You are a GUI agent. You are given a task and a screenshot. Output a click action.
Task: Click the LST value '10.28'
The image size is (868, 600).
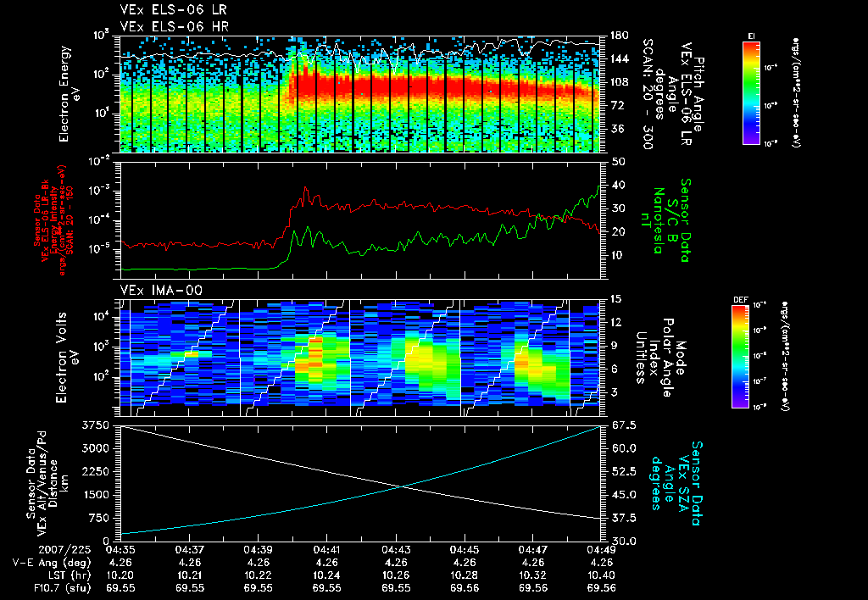464,575
